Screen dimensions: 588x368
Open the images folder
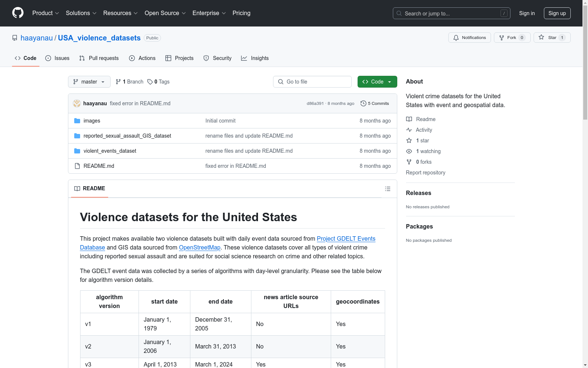coord(92,121)
